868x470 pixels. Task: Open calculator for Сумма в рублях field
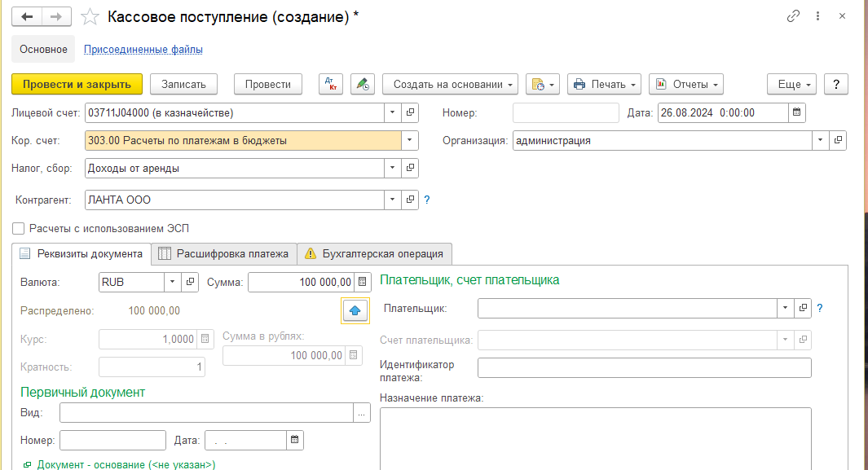pos(353,355)
